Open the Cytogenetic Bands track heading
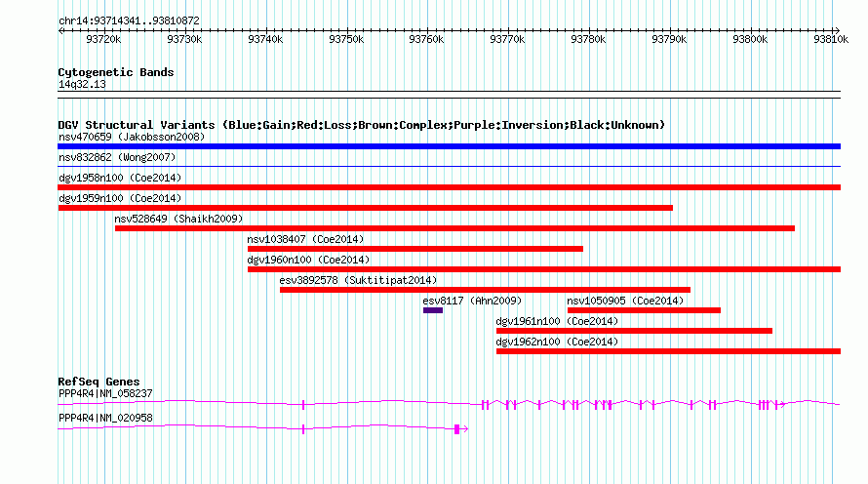Viewport: 868px width, 484px height. (116, 72)
